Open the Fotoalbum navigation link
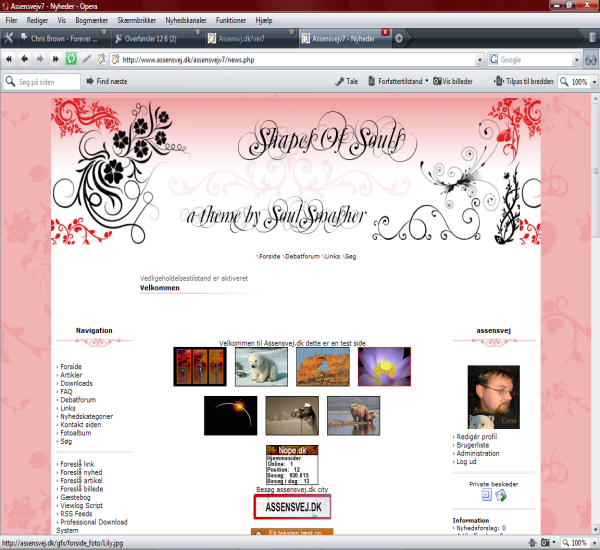 [x=76, y=433]
